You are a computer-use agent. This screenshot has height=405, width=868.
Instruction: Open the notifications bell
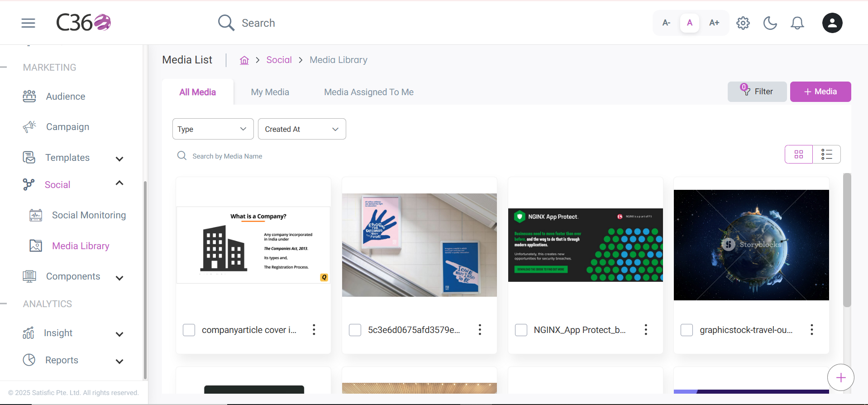[x=797, y=23]
